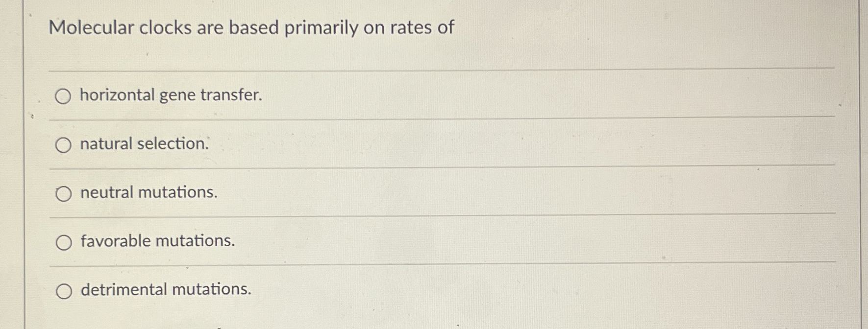This screenshot has width=868, height=329.
Task: Click the answer text 'neutral mutations.'
Action: 149,192
